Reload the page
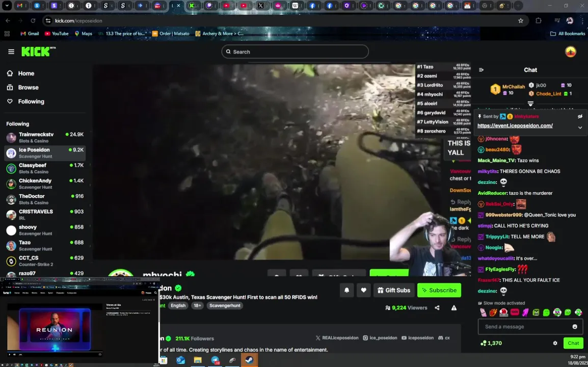 (x=33, y=20)
